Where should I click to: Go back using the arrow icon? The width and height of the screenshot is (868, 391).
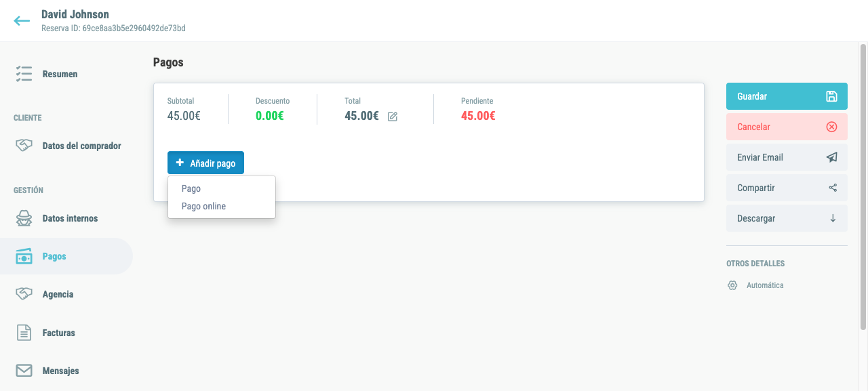coord(22,21)
